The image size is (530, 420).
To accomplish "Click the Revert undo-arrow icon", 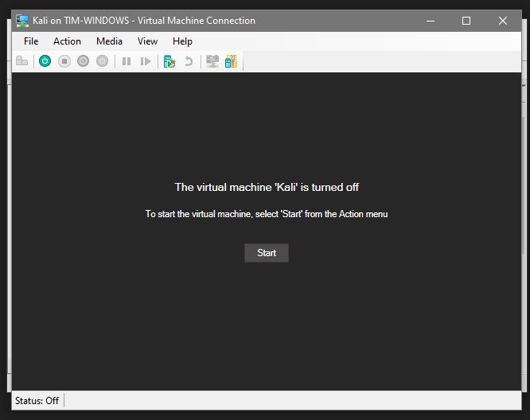I will coord(189,61).
